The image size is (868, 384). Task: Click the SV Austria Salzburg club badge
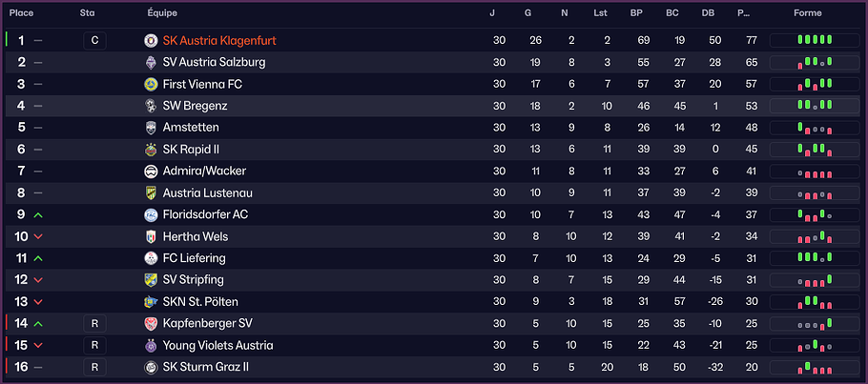point(151,62)
